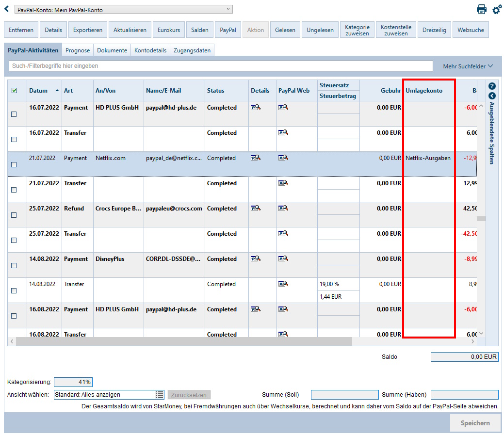Click the Status column header
504x435 pixels.
pyautogui.click(x=227, y=91)
